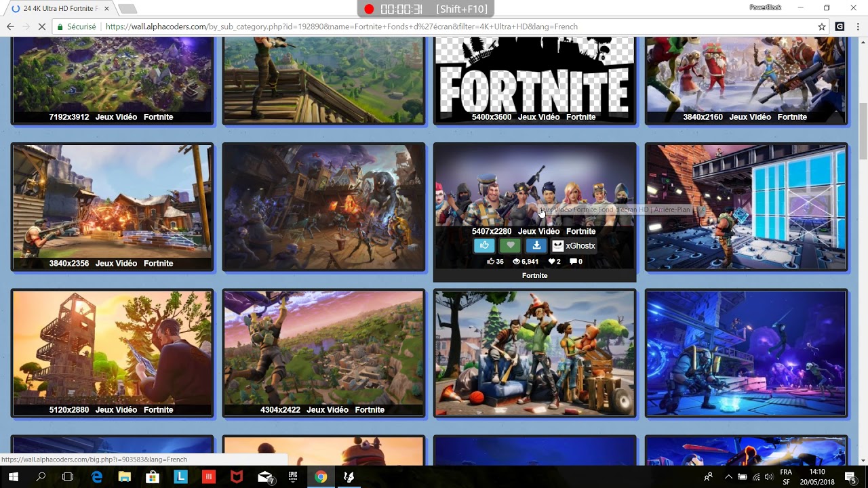
Task: Open the dark monster battle wallpaper thumbnail
Action: [x=323, y=207]
